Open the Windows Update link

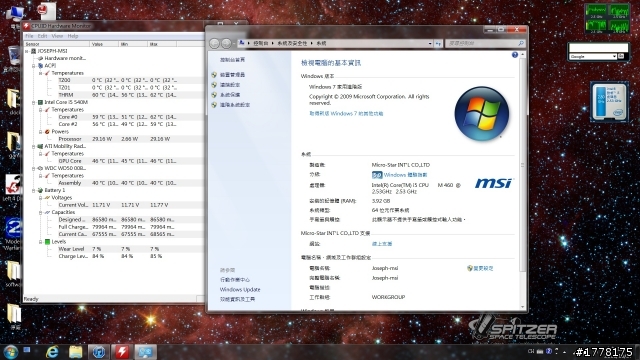tap(240, 289)
